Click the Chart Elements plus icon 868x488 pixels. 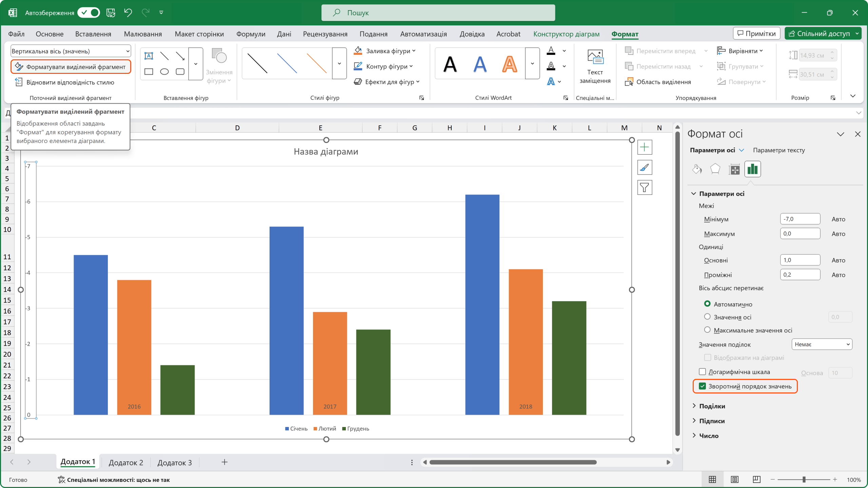(x=645, y=147)
